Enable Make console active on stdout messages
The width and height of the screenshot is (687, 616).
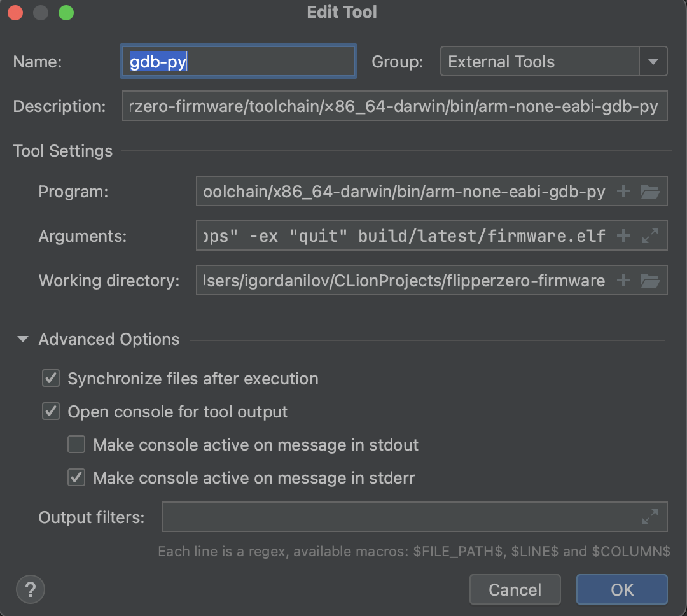[x=76, y=444]
